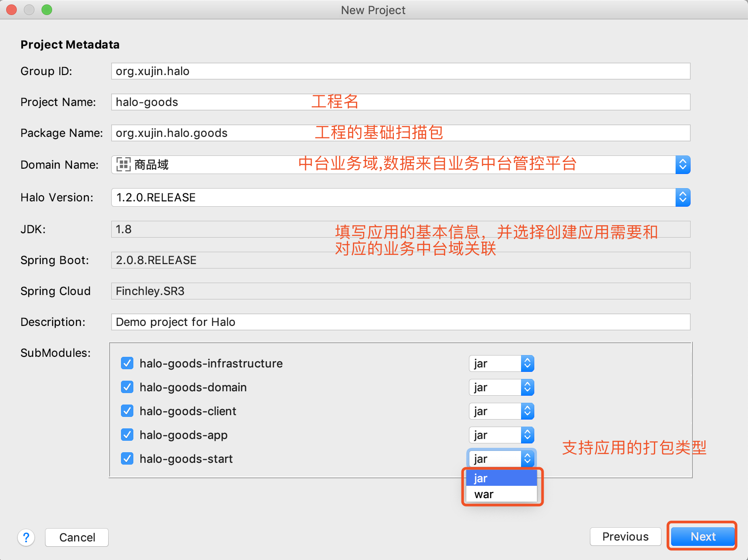Expand the Halo Version dropdown
Image resolution: width=748 pixels, height=560 pixels.
(x=682, y=197)
